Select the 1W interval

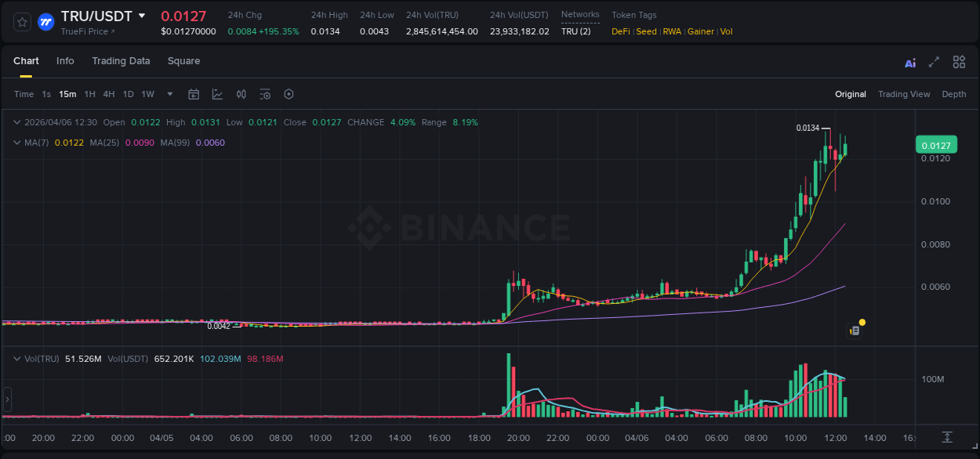click(x=147, y=94)
